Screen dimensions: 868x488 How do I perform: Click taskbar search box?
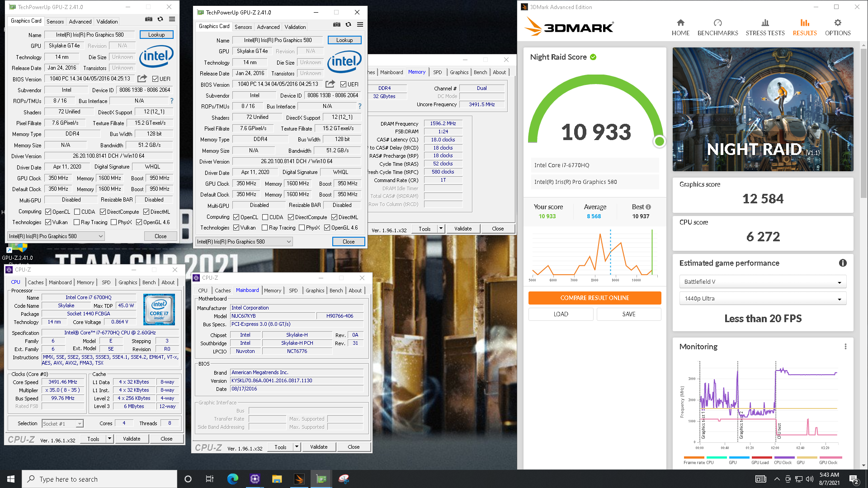99,479
